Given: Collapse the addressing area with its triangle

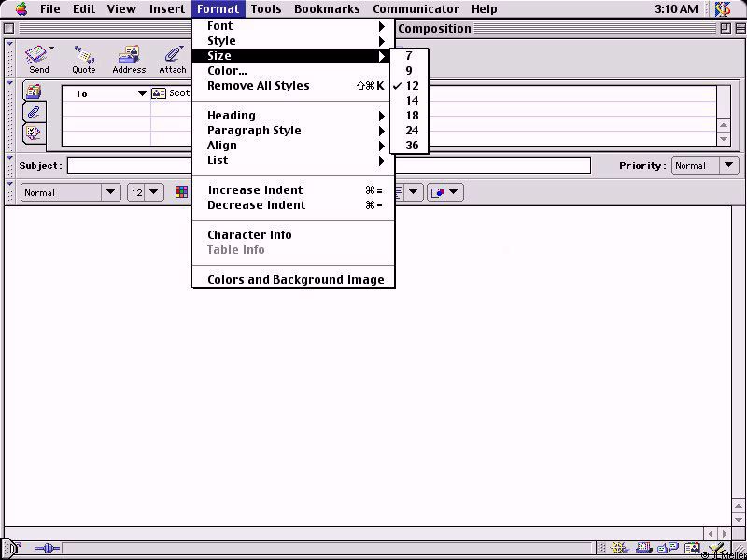Looking at the screenshot, I should (9, 84).
